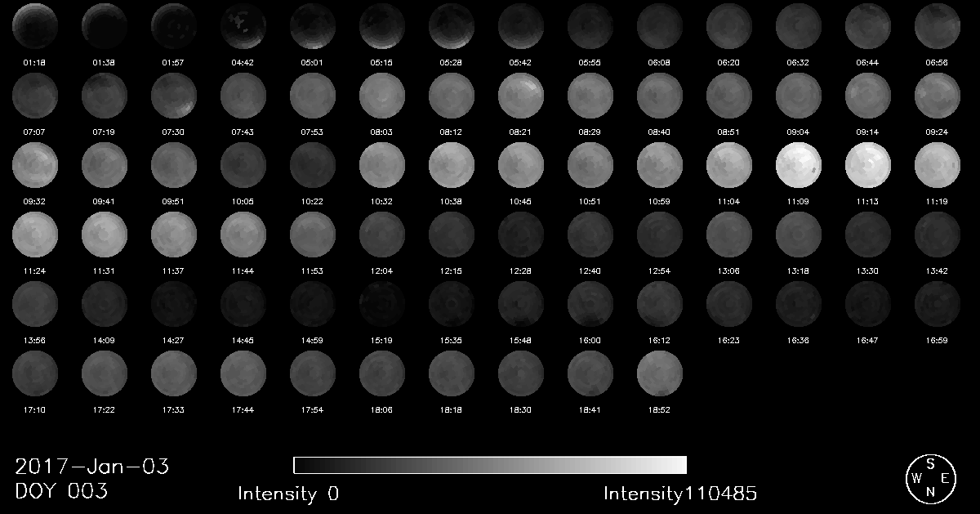The height and width of the screenshot is (514, 980).
Task: Click the "Intensity110485" maximum label
Action: click(680, 494)
